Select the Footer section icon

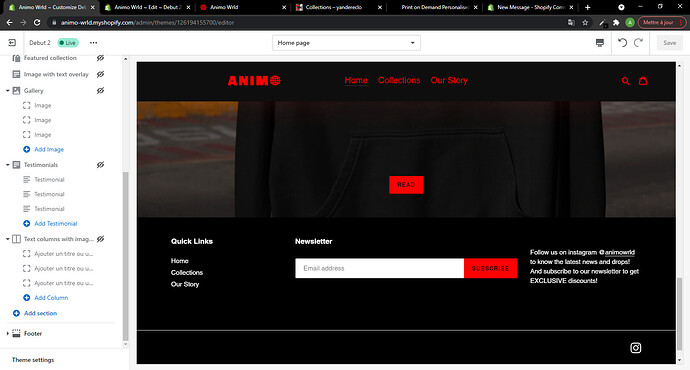(x=16, y=333)
